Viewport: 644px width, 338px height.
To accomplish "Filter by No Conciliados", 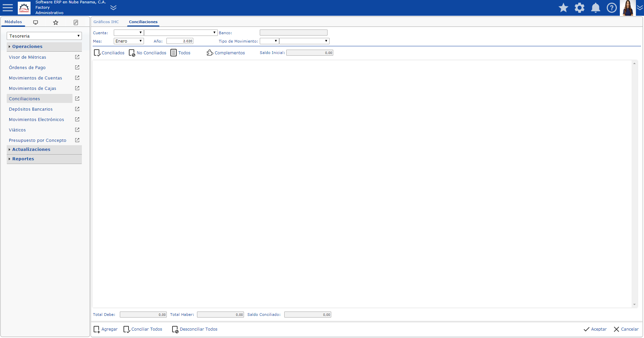I will click(x=147, y=53).
